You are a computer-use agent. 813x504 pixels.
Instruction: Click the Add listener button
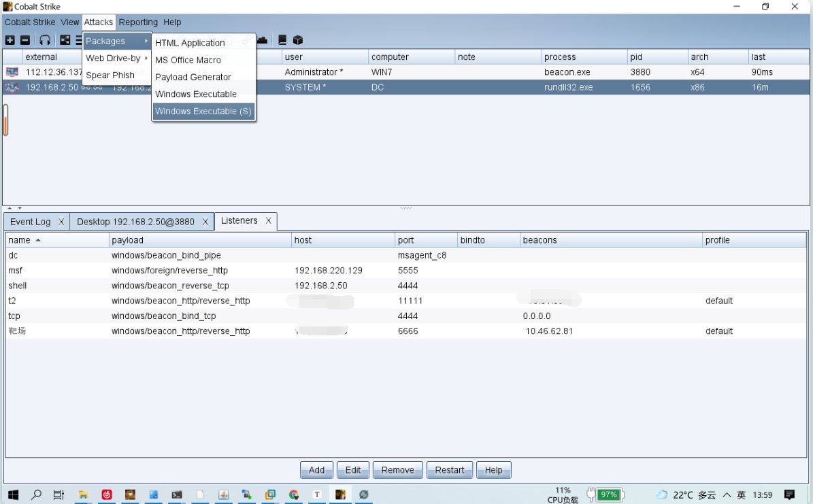(x=317, y=470)
